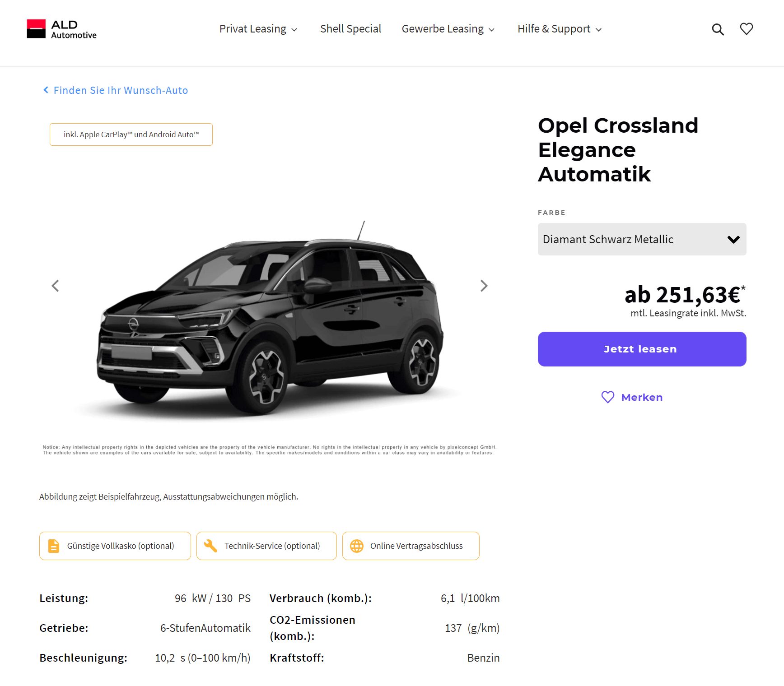The image size is (784, 686).
Task: Open the search magnifier icon
Action: coord(718,29)
